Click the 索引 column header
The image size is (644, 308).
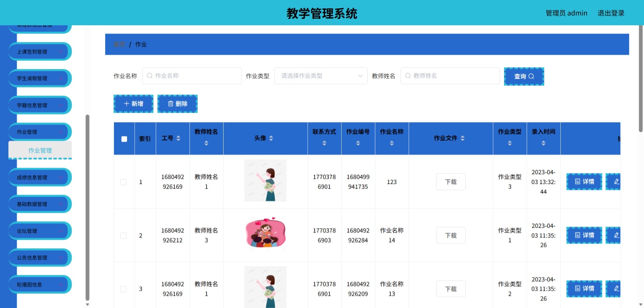145,139
